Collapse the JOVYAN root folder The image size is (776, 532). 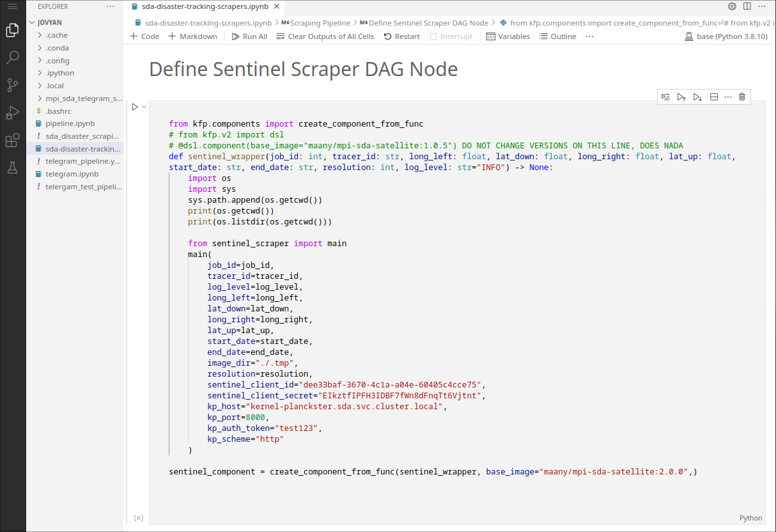pyautogui.click(x=75, y=22)
